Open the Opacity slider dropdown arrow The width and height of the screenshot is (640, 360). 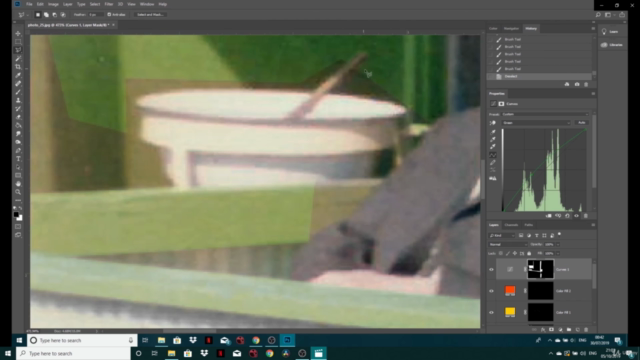coord(558,244)
